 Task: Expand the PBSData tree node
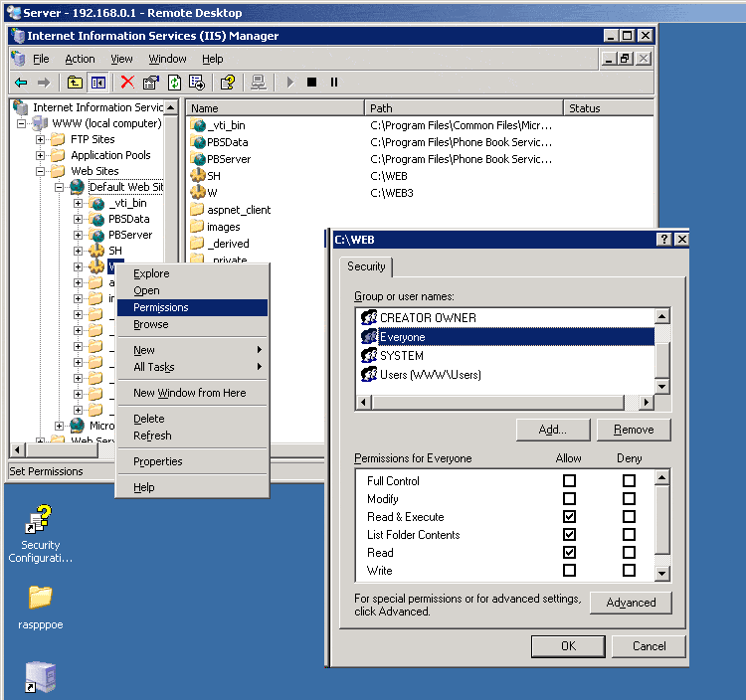pyautogui.click(x=78, y=219)
